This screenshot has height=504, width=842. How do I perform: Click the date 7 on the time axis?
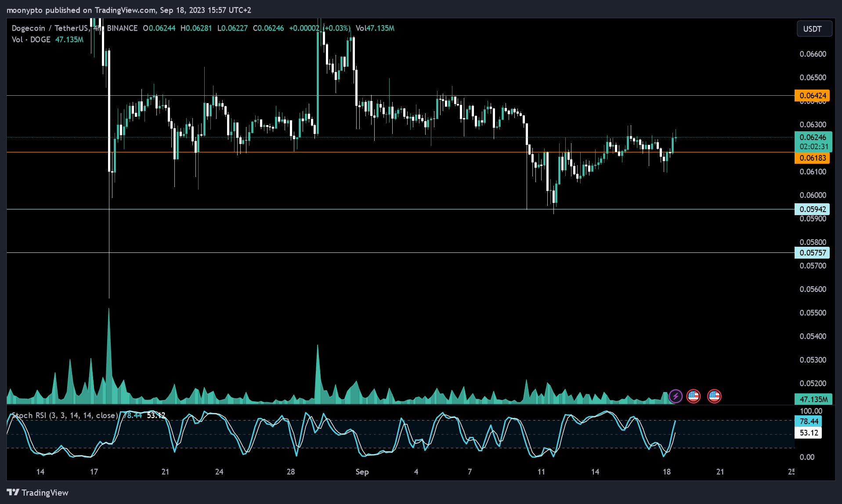click(470, 472)
